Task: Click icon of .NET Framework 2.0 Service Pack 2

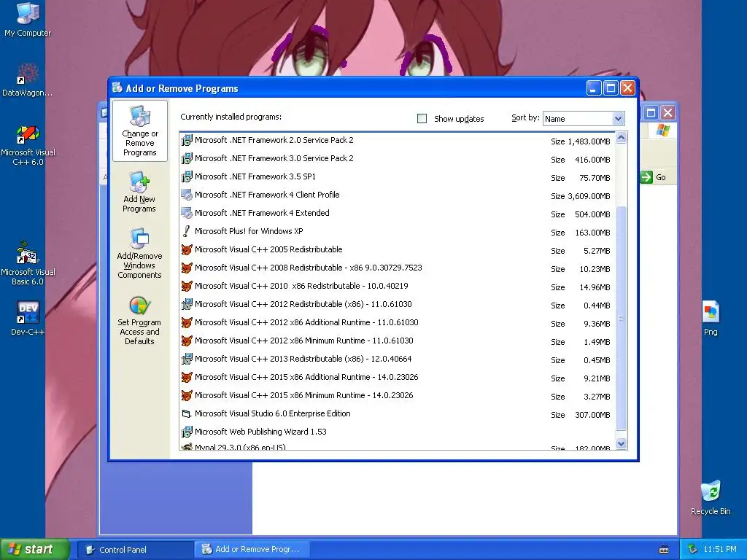Action: (x=187, y=140)
